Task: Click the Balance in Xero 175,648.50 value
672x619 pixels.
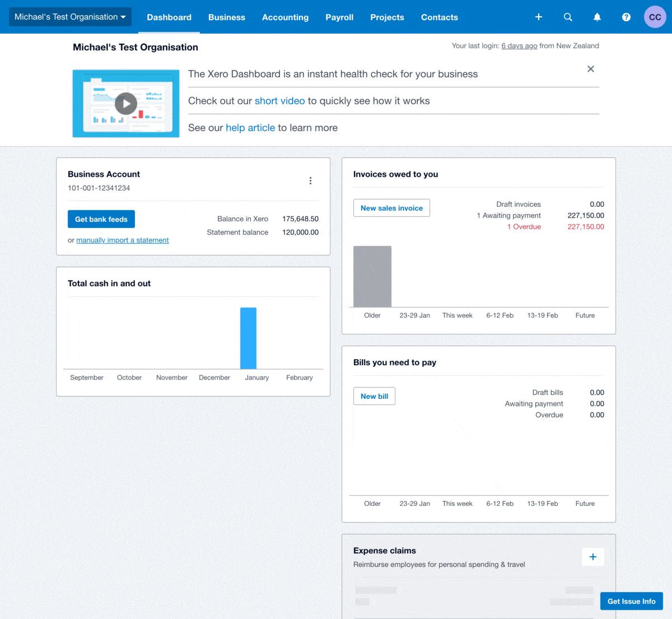Action: click(x=300, y=219)
